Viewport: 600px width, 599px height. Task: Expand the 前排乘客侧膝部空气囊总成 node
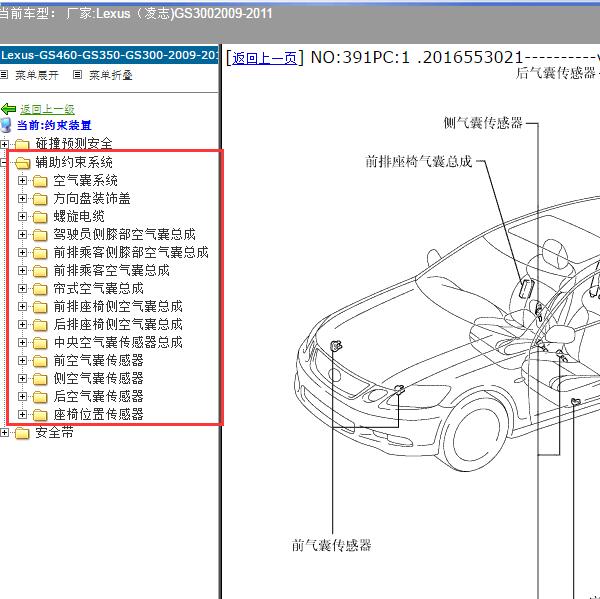(x=22, y=252)
